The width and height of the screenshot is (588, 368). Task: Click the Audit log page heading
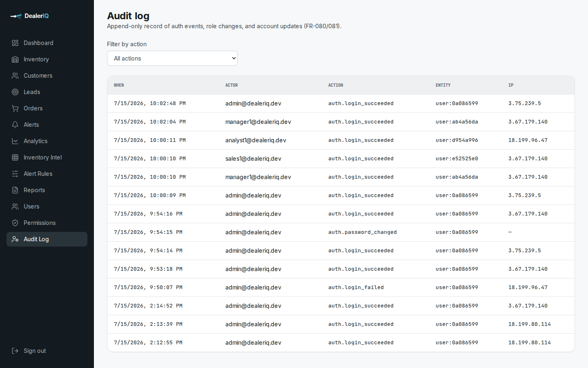pos(128,16)
